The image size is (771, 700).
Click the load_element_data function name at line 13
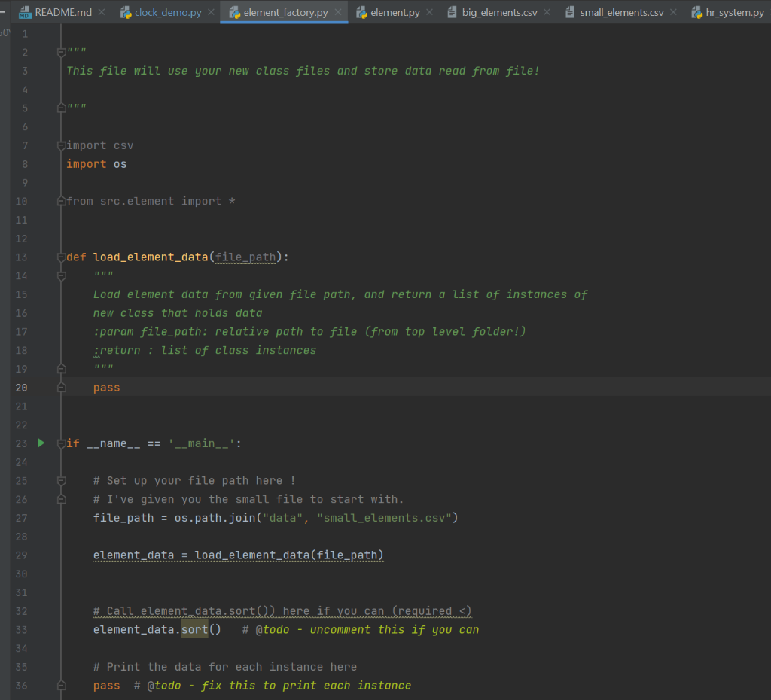[151, 257]
